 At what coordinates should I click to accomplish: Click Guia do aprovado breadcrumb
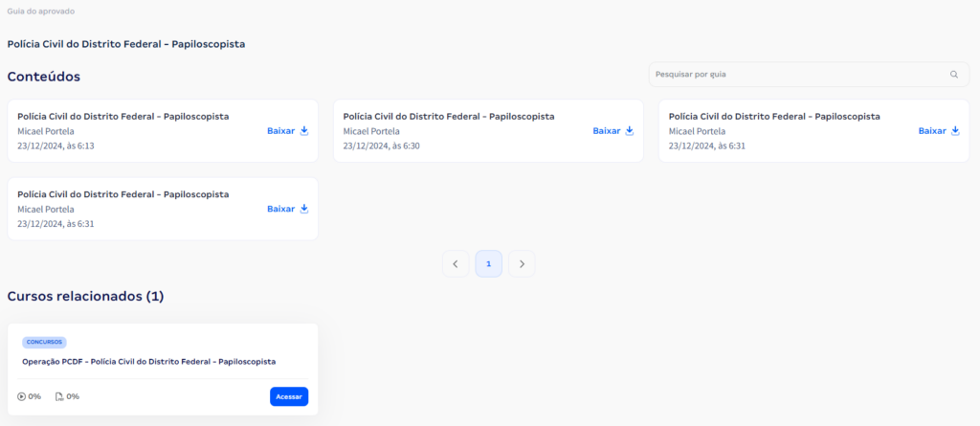(x=40, y=11)
